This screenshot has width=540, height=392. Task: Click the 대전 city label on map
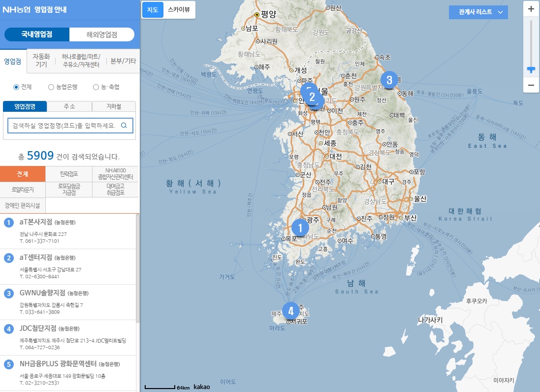click(336, 157)
